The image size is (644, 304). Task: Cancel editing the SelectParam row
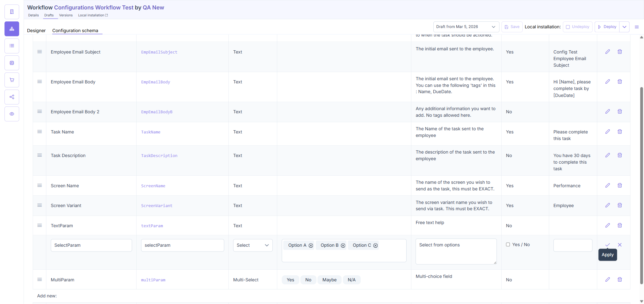click(x=619, y=245)
